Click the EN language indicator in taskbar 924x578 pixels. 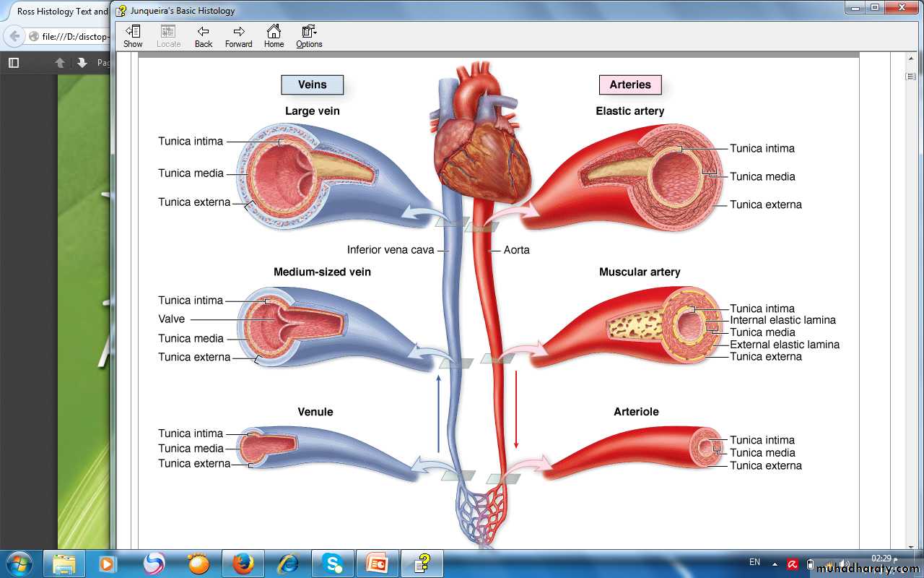(x=754, y=562)
